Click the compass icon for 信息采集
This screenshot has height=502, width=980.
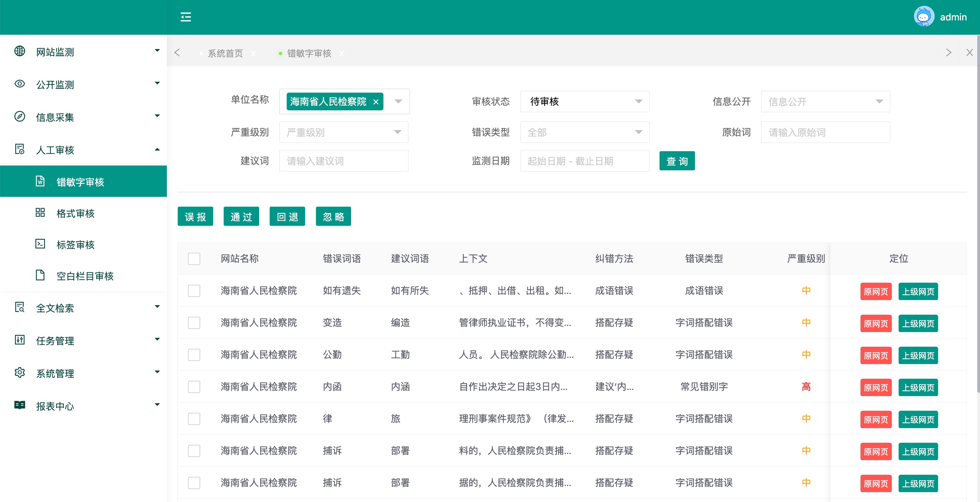click(x=20, y=116)
